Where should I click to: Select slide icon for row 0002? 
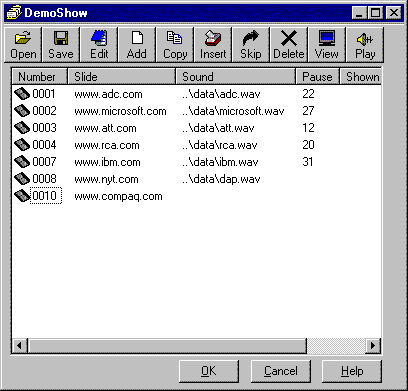pyautogui.click(x=22, y=111)
